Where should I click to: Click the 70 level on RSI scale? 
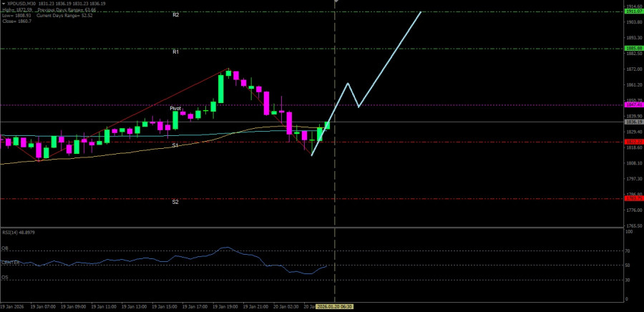pyautogui.click(x=628, y=250)
